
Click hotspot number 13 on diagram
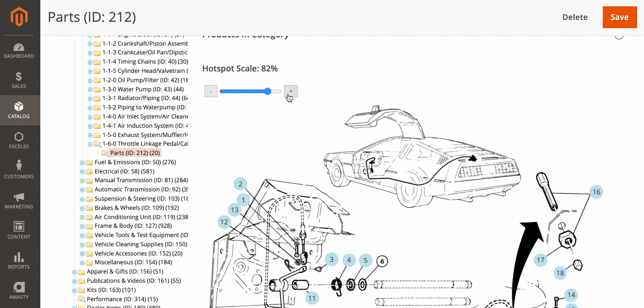tap(235, 210)
